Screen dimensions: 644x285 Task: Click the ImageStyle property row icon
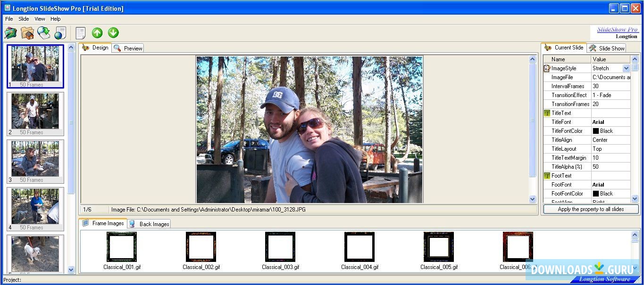tap(547, 68)
